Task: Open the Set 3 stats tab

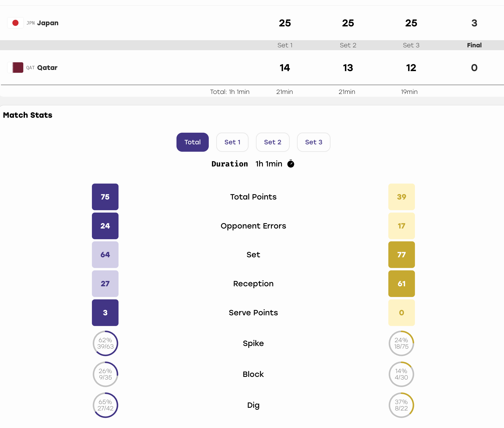Action: (314, 142)
